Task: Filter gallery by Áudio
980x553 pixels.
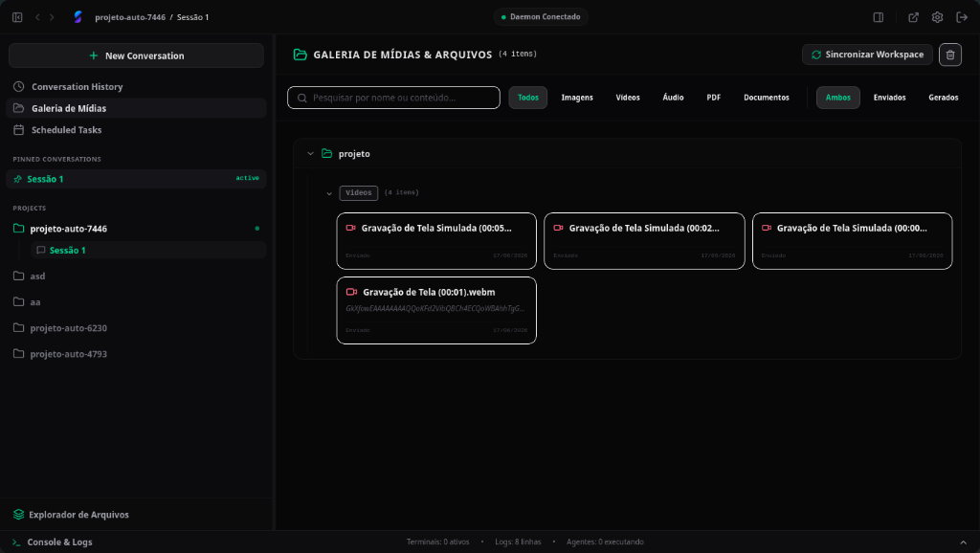Action: pyautogui.click(x=673, y=98)
